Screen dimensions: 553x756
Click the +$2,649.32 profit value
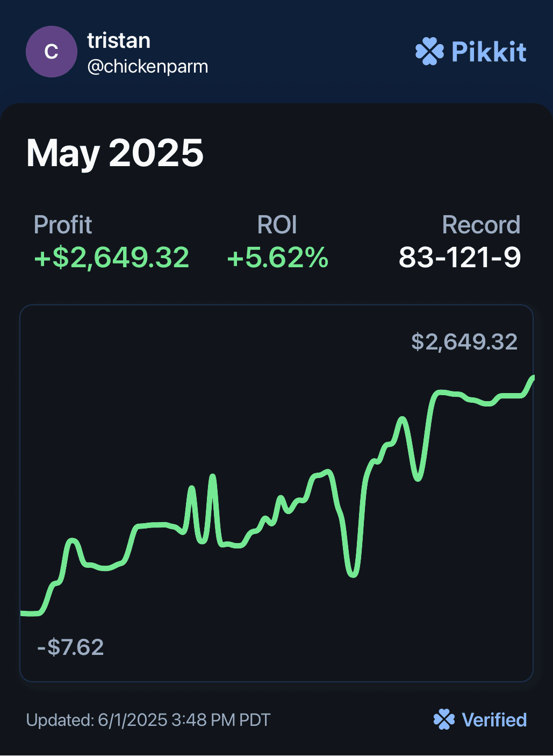(x=111, y=257)
